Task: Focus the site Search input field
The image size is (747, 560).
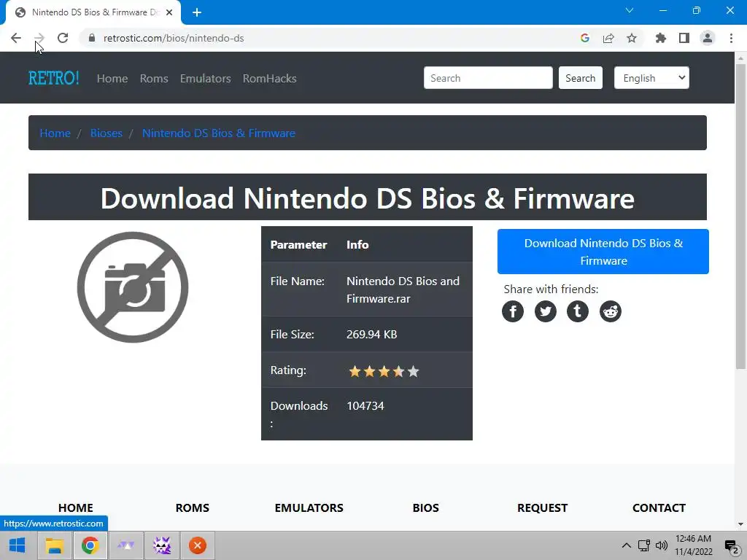Action: pos(488,77)
